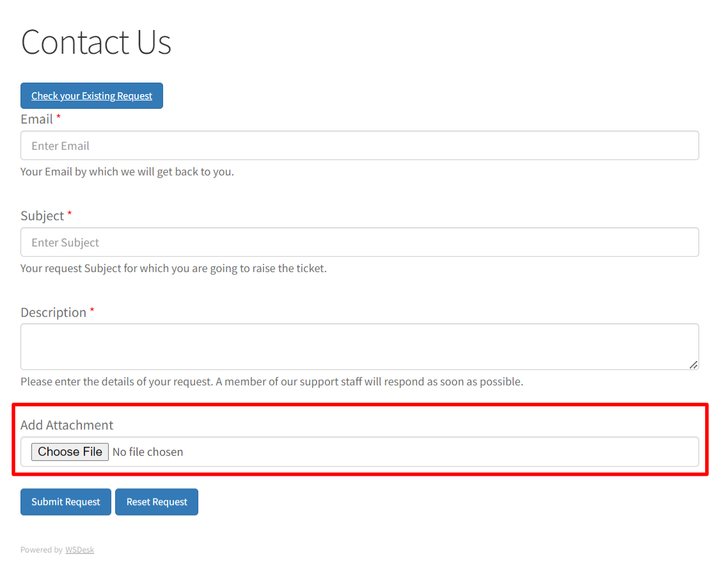Click the 'Powered by' footer text
Screen dimensions: 728x562
(42, 549)
